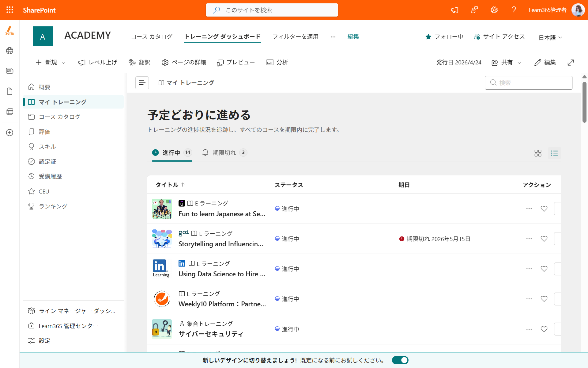Click the マイ トレーニング 検索 field
Screen dimensions: 588x368
tap(529, 83)
